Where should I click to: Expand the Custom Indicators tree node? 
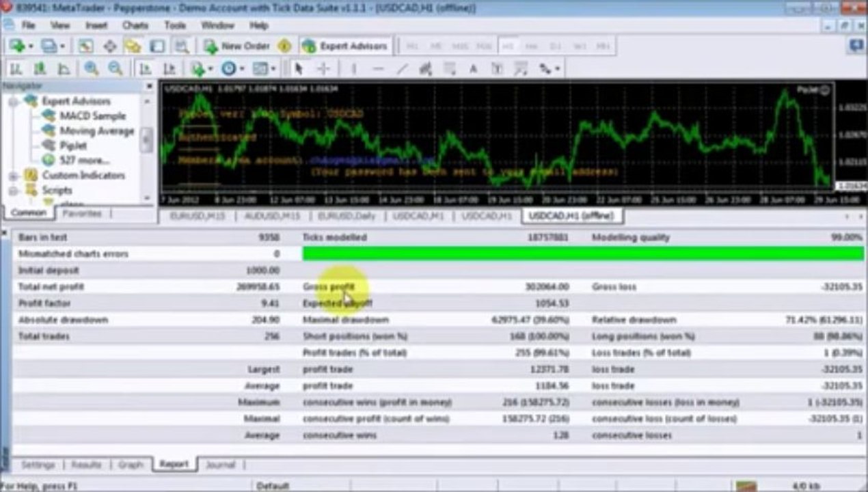pyautogui.click(x=13, y=176)
